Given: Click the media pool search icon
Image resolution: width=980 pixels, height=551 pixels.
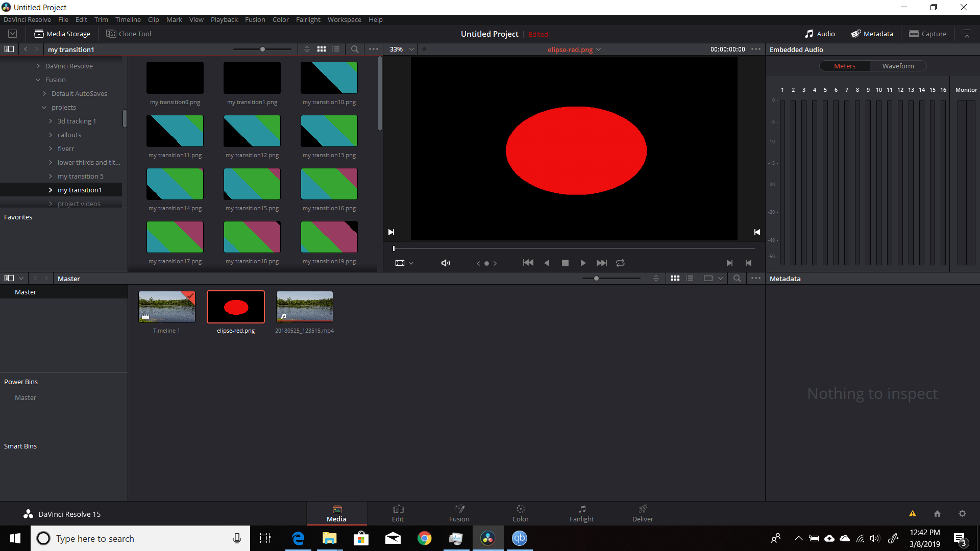Looking at the screenshot, I should (x=737, y=279).
